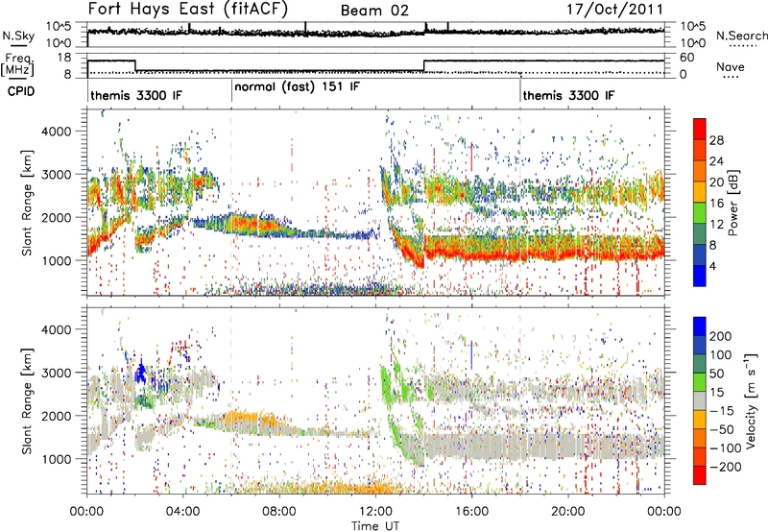Click the 'CPID' row label
This screenshot has width=768, height=532.
coord(21,91)
